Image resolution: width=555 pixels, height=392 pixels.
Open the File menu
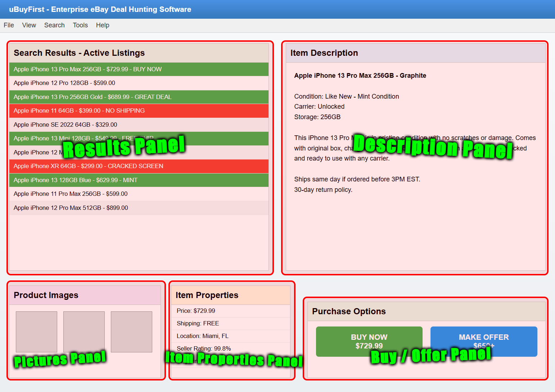point(9,25)
